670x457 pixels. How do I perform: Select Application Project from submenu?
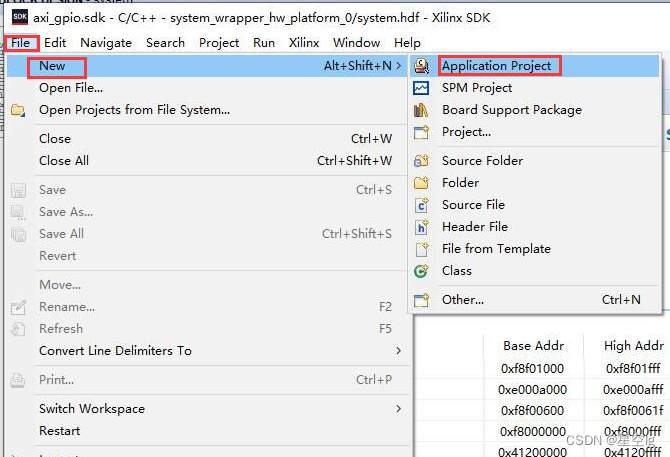pos(534,66)
